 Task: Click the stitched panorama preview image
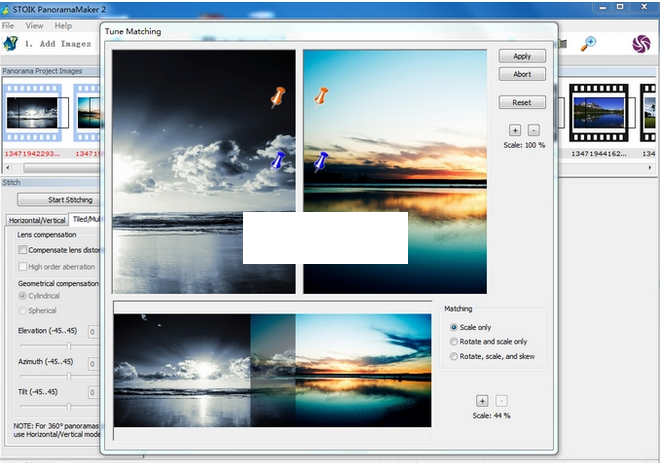point(272,370)
